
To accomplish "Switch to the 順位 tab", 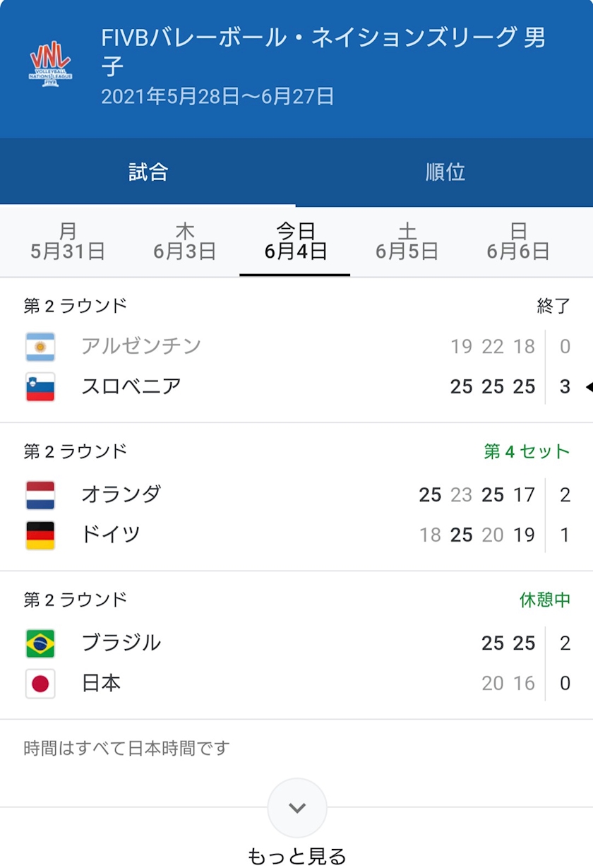I will [x=445, y=172].
